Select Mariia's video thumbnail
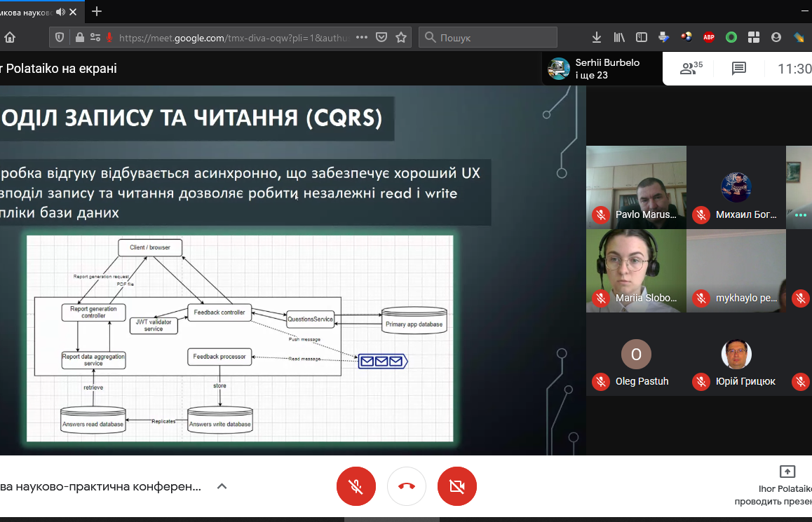The image size is (812, 522). click(x=636, y=270)
